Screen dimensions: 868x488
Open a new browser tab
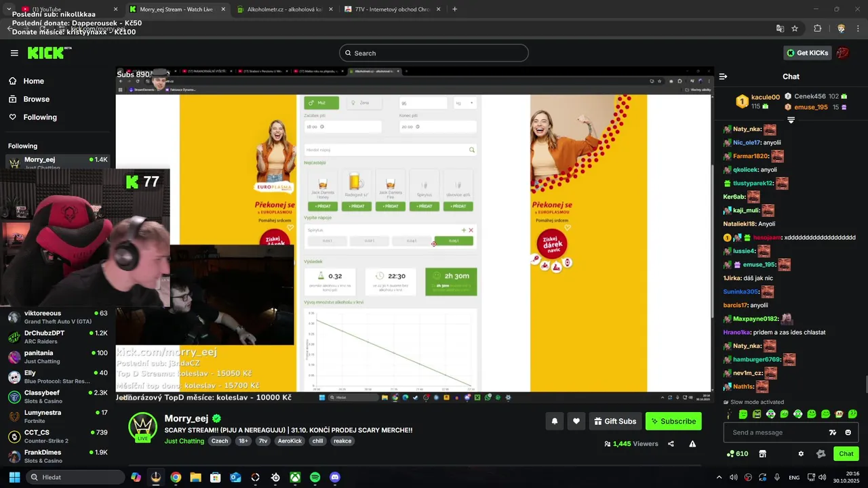[x=454, y=9]
